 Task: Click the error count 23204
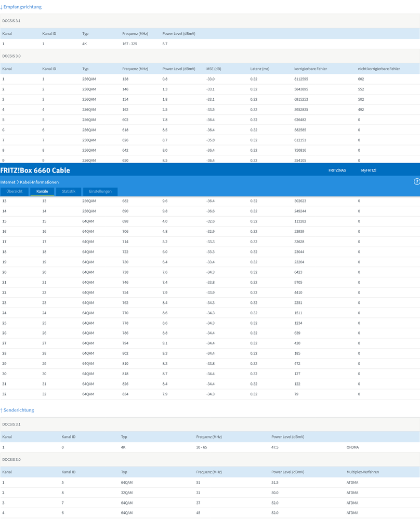tap(299, 262)
